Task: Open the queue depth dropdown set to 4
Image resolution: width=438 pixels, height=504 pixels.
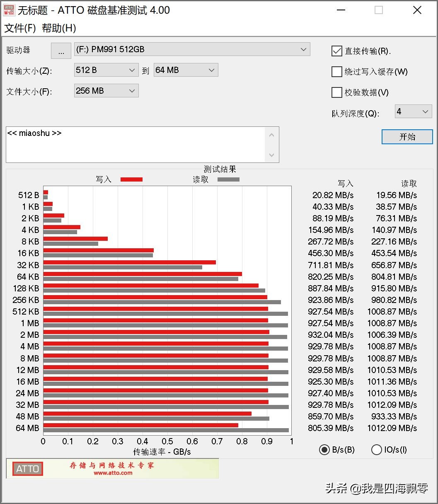Action: click(413, 111)
